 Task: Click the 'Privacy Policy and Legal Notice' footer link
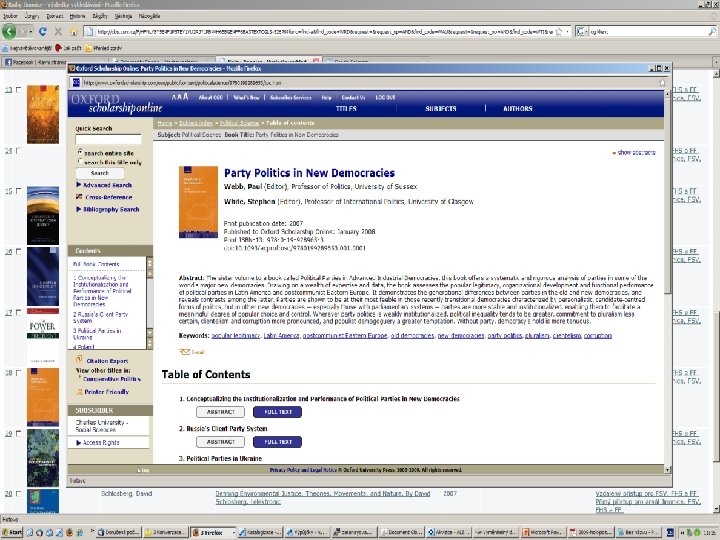pyautogui.click(x=303, y=470)
